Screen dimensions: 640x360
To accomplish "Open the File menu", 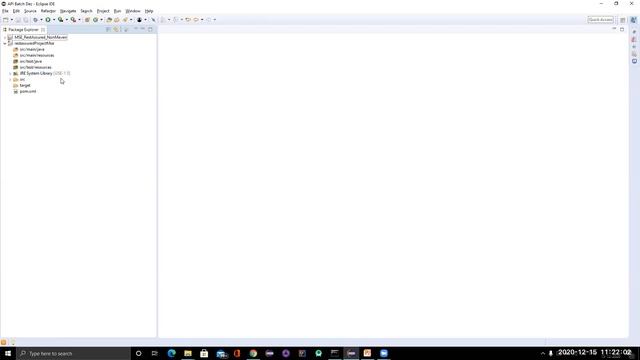I will pyautogui.click(x=5, y=11).
